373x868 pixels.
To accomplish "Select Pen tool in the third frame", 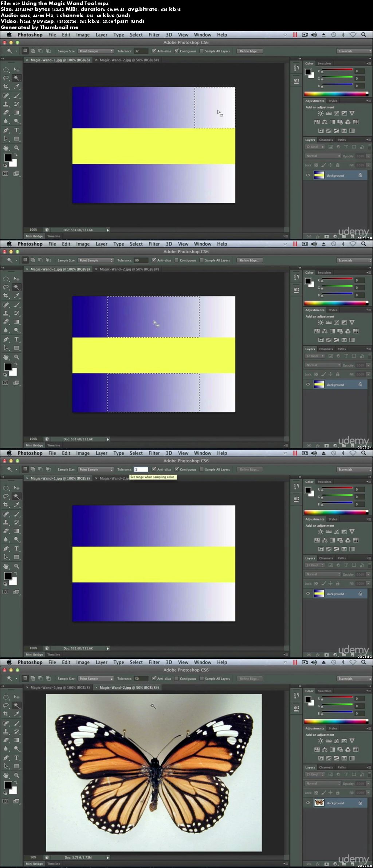I will point(6,549).
